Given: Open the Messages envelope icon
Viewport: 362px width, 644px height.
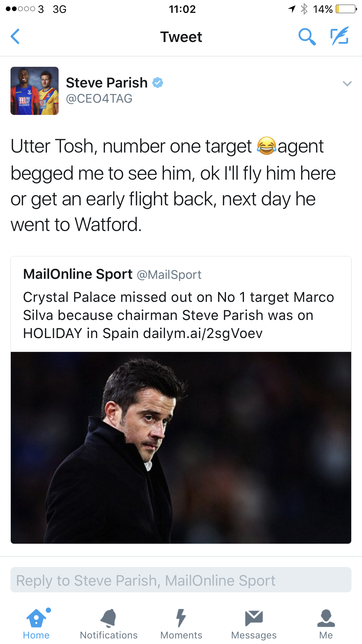Looking at the screenshot, I should [x=254, y=618].
